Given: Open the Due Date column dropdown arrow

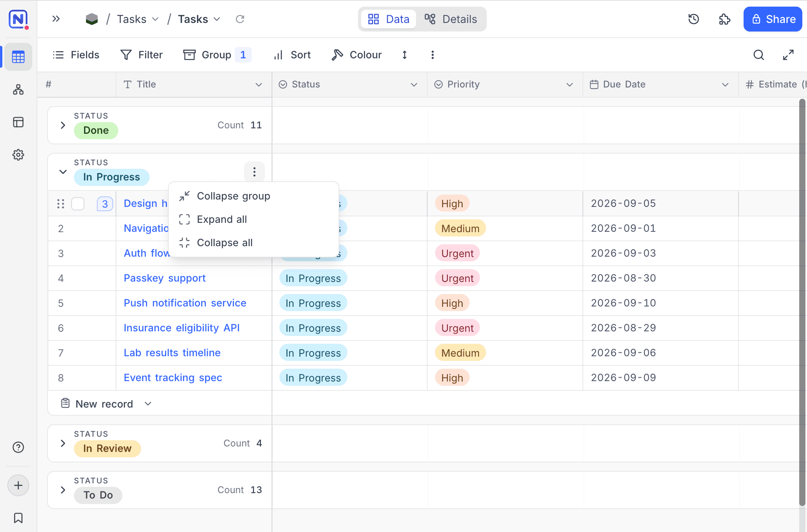Looking at the screenshot, I should pos(725,84).
